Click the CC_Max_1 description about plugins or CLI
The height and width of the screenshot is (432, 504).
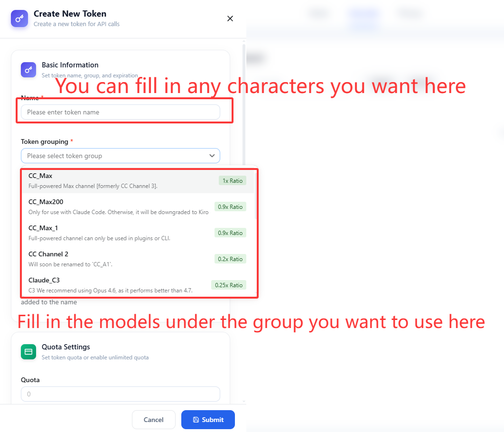pos(99,238)
